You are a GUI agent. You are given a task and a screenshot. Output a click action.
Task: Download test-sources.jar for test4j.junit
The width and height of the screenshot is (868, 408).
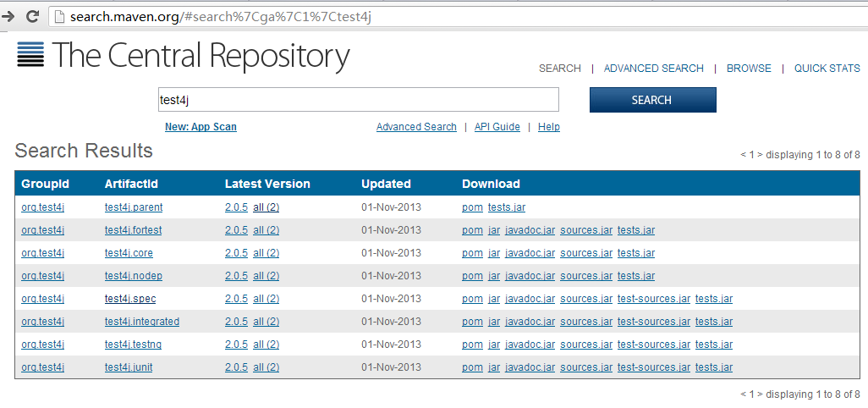(x=654, y=367)
